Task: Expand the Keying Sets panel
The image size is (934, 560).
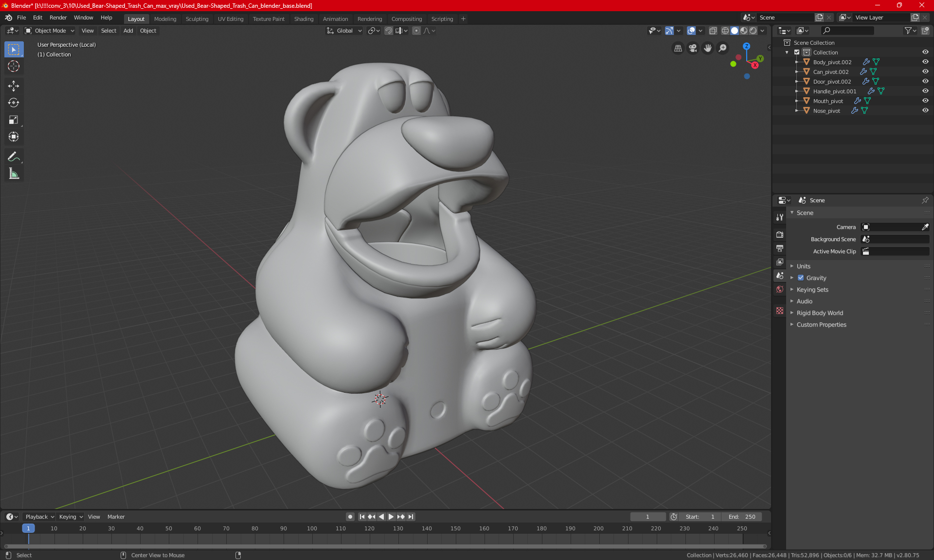Action: click(812, 290)
